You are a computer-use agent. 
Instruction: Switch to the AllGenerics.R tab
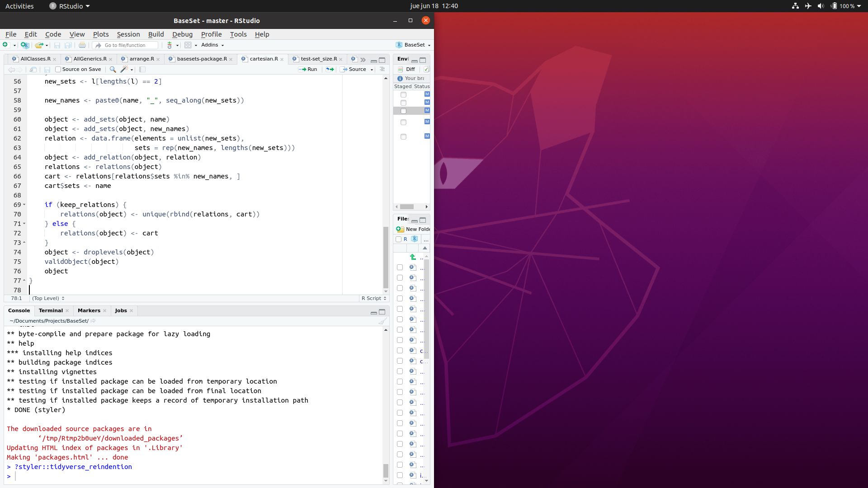pyautogui.click(x=90, y=59)
